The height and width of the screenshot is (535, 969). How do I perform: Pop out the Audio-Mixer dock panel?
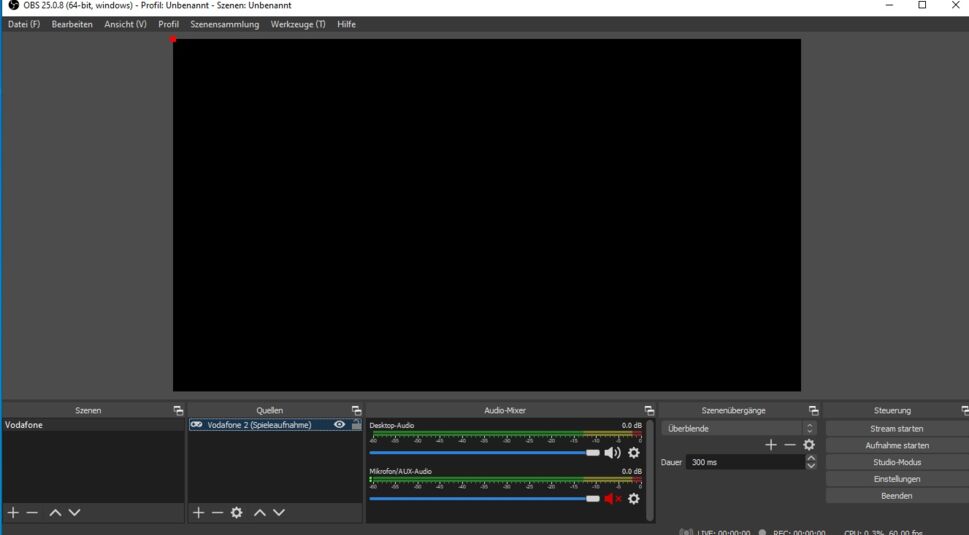649,411
